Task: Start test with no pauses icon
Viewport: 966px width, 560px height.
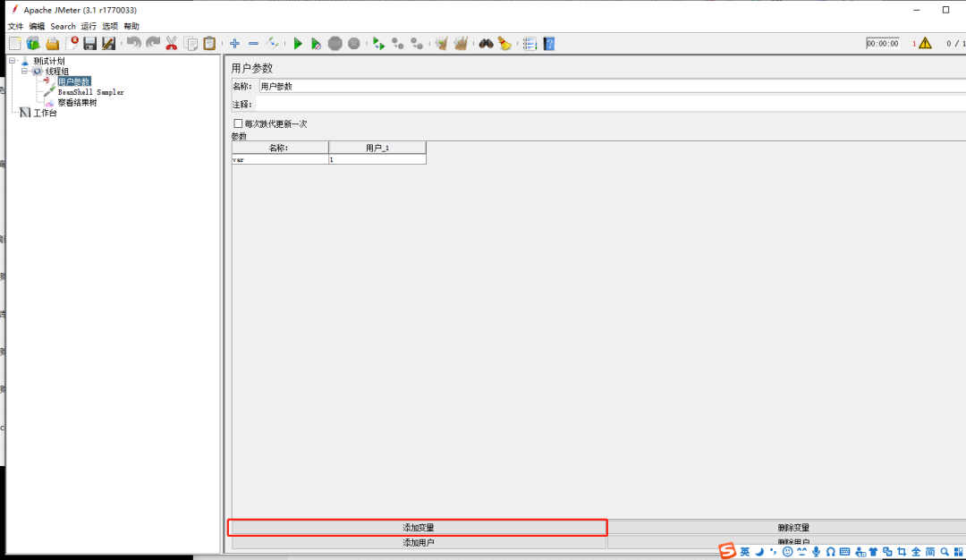Action: (x=316, y=43)
